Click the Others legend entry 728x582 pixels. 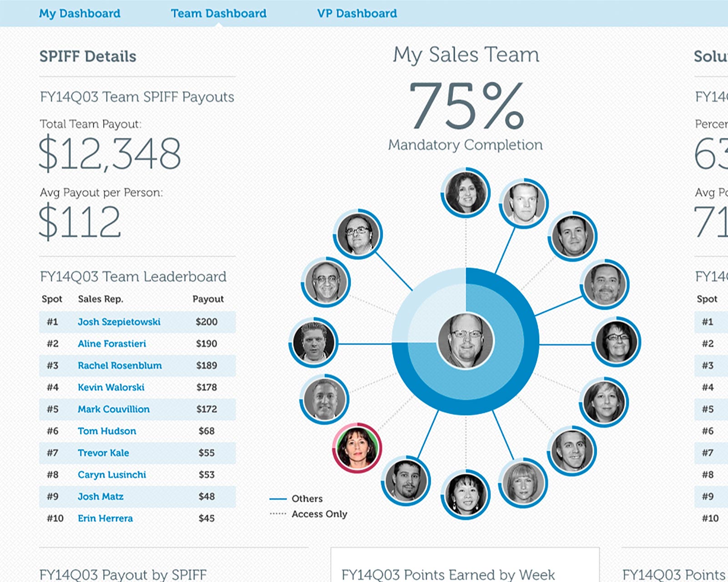[296, 499]
